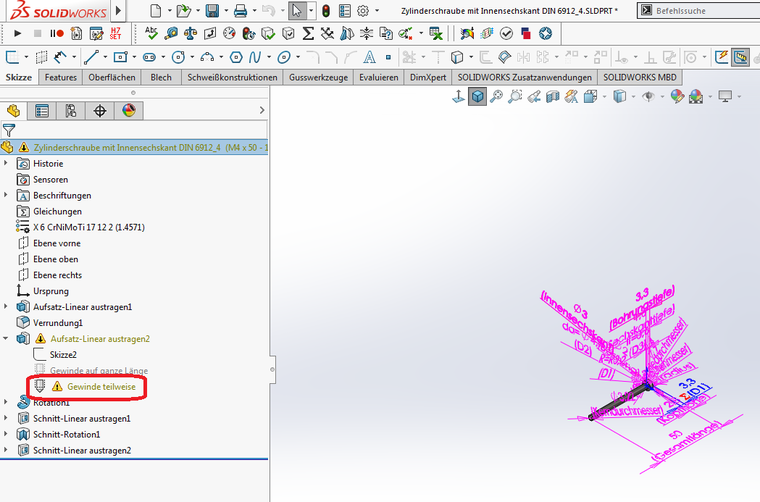Viewport: 760px width, 502px height.
Task: Click the Rebuild traffic light icon
Action: [x=326, y=10]
